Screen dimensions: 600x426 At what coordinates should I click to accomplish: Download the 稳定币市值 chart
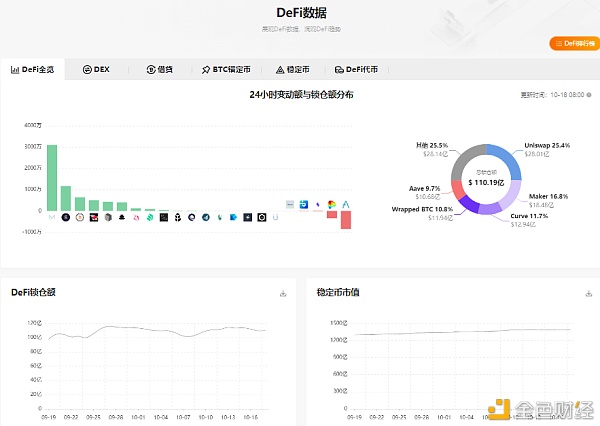(589, 294)
